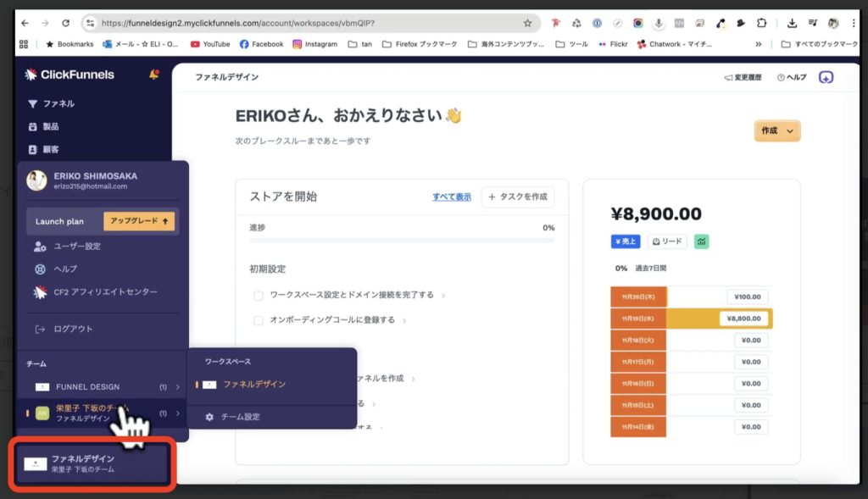Select the ファネル funnel icon in sidebar
This screenshot has height=499, width=868.
coord(34,103)
